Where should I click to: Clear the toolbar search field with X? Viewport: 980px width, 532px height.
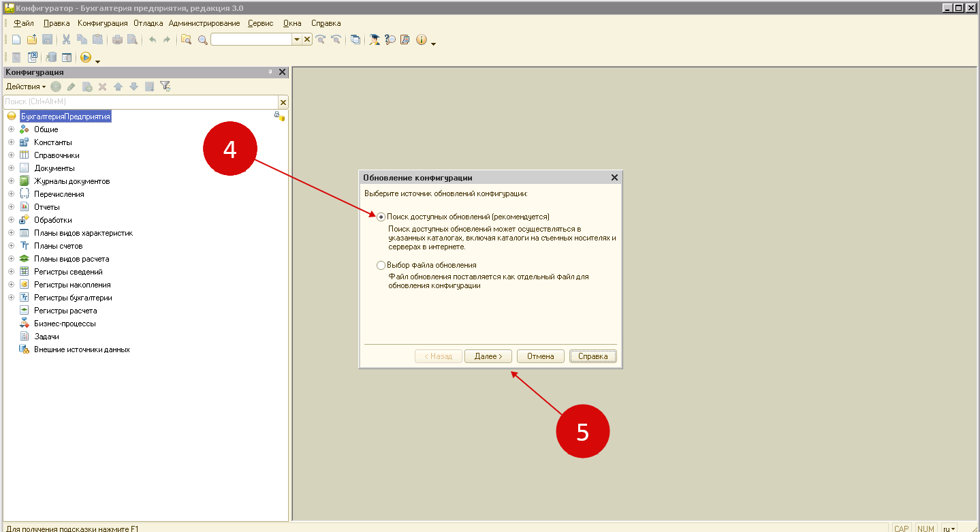(307, 40)
